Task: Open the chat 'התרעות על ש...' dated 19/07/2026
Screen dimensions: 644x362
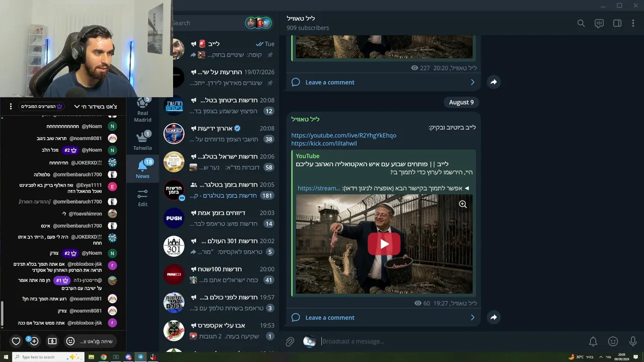Action: 218,77
